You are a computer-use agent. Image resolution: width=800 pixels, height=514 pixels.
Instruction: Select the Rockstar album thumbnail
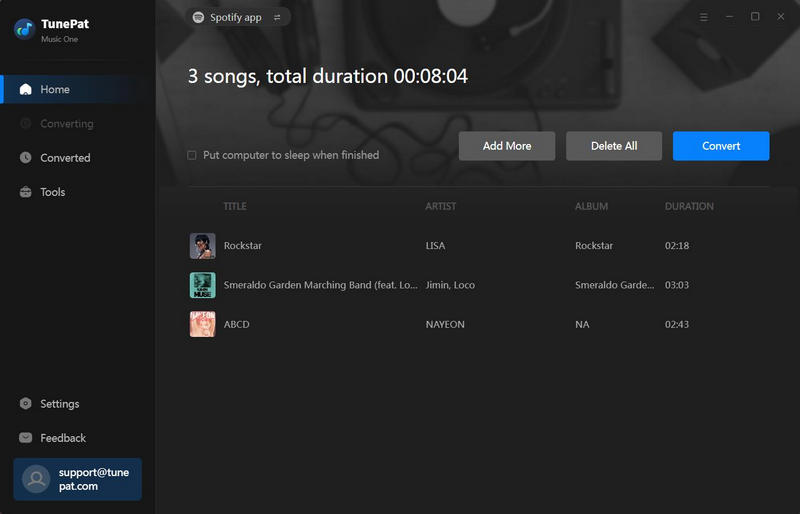pyautogui.click(x=203, y=246)
